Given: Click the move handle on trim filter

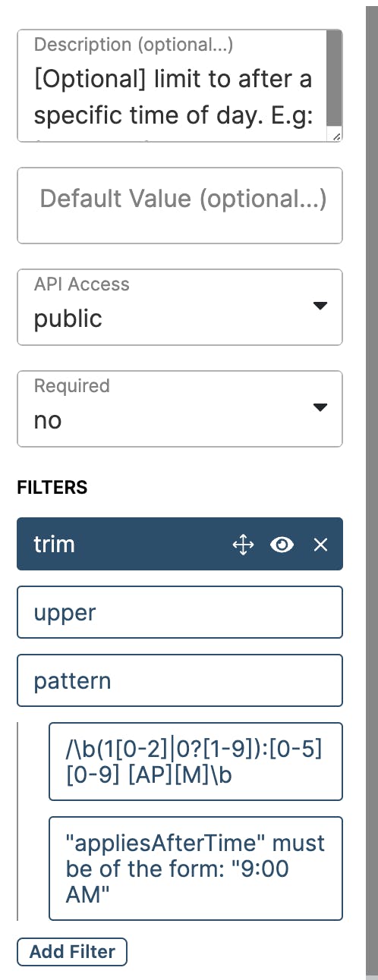Looking at the screenshot, I should click(243, 545).
